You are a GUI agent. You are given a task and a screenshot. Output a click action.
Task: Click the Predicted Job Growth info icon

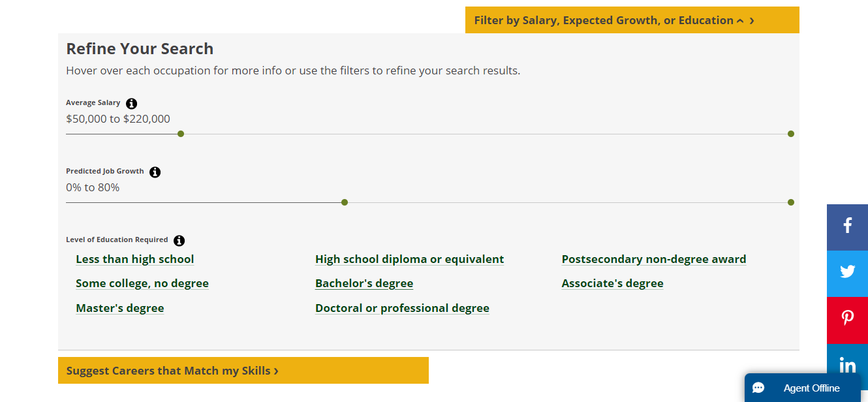[155, 172]
